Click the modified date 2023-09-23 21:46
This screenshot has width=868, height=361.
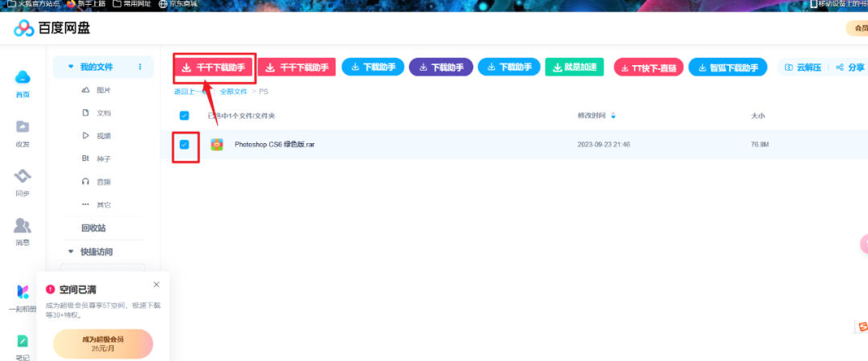coord(604,145)
